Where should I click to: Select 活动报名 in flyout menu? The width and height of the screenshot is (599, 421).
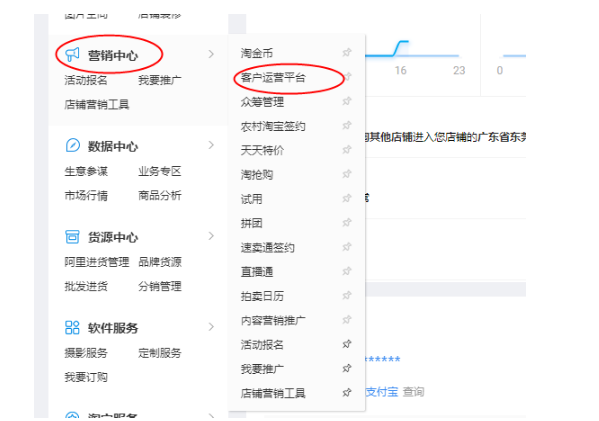[x=262, y=345]
